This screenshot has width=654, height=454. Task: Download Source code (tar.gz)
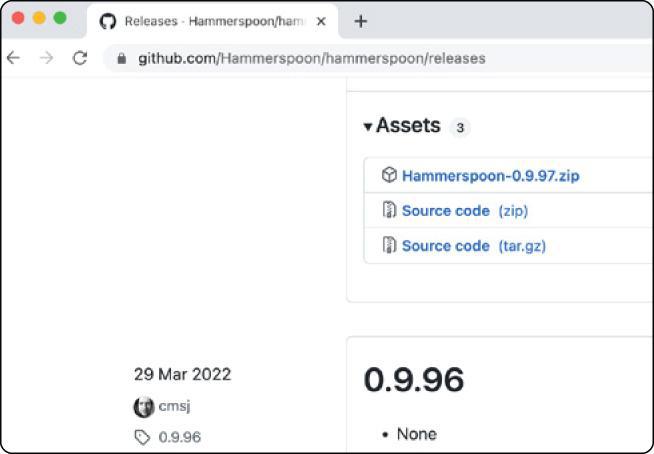pos(474,246)
